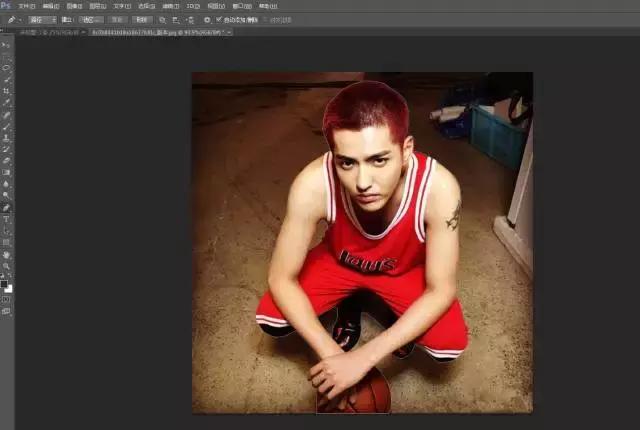The image size is (640, 430).
Task: Select the Hand tool
Action: tap(6, 254)
